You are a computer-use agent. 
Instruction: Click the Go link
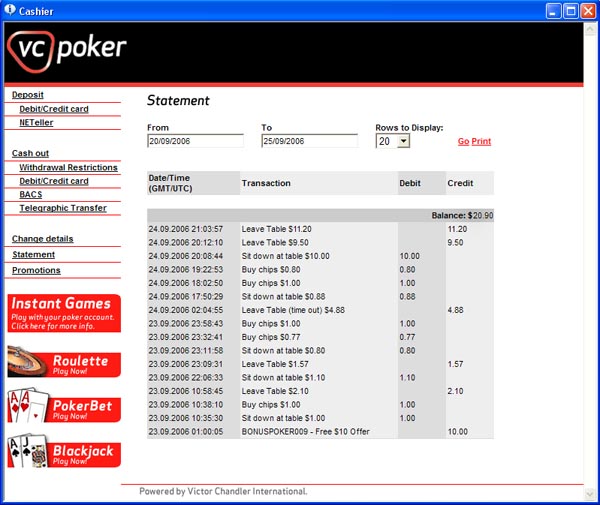[x=463, y=141]
